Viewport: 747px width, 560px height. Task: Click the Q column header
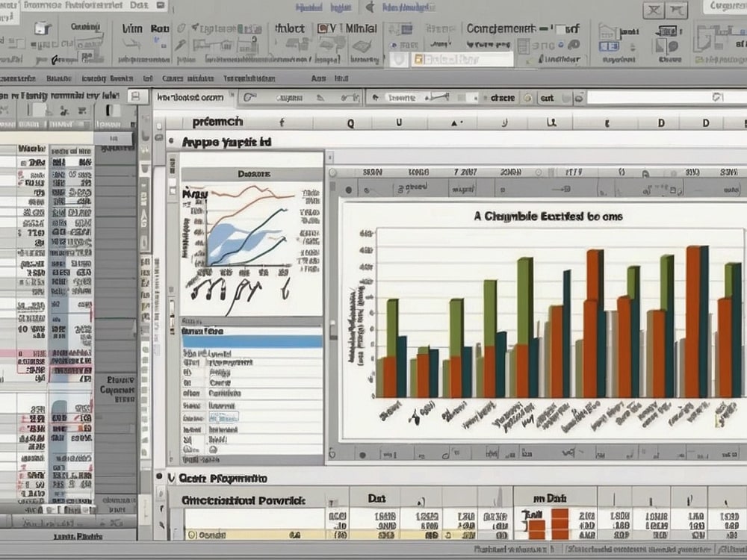(350, 123)
